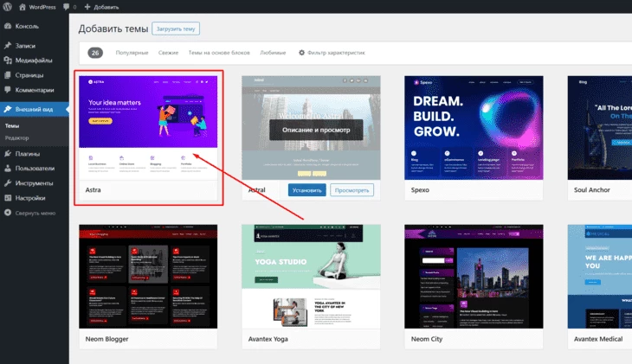Screen dimensions: 632x364
Task: Click the Пользователи user icon
Action: [8, 169]
